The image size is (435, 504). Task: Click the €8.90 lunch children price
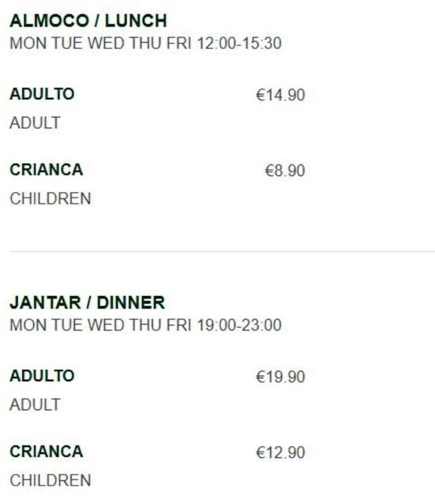285,170
